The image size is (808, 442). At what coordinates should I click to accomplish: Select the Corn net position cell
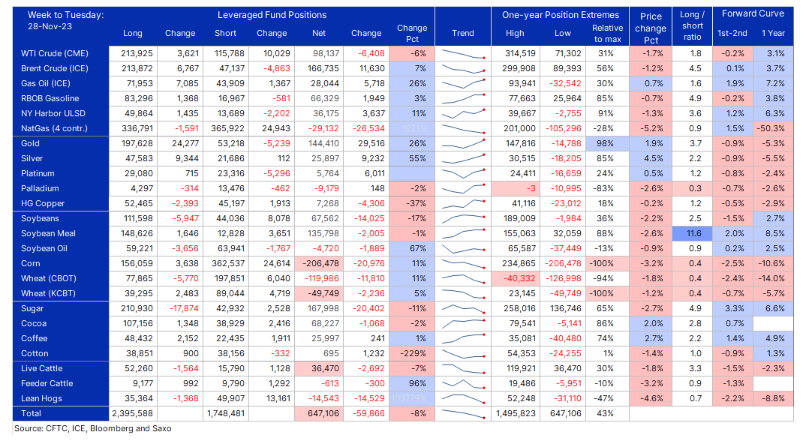pyautogui.click(x=318, y=263)
